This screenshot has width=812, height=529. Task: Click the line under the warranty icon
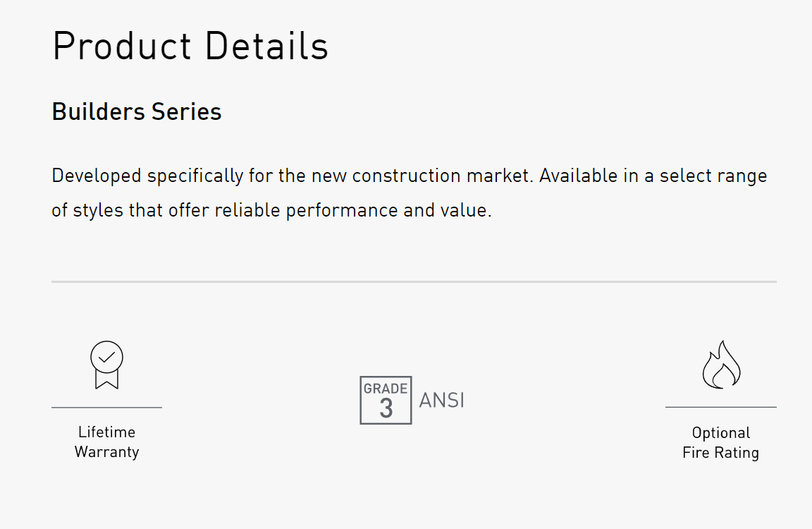click(106, 407)
